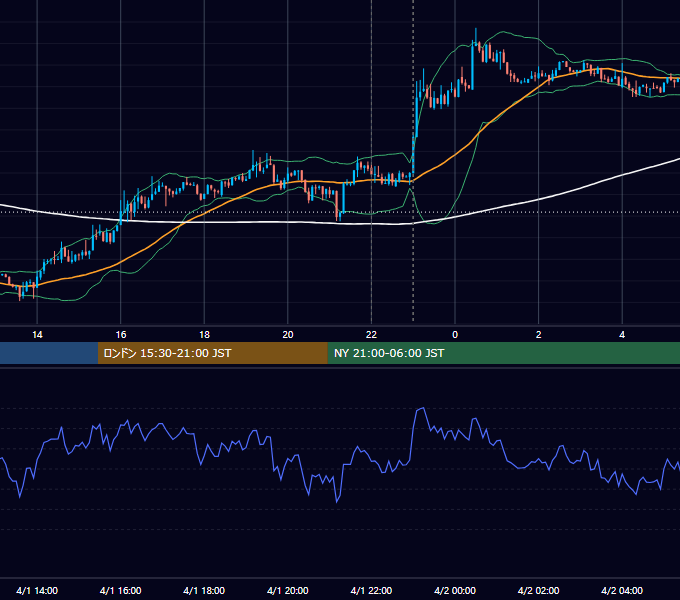
Task: Click the 4/1 22:00 date label
Action: tap(371, 590)
